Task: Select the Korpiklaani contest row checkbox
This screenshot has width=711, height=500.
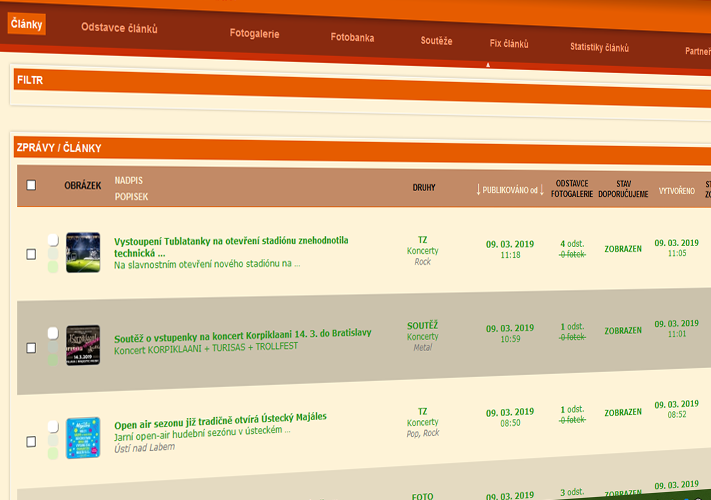Action: point(31,348)
